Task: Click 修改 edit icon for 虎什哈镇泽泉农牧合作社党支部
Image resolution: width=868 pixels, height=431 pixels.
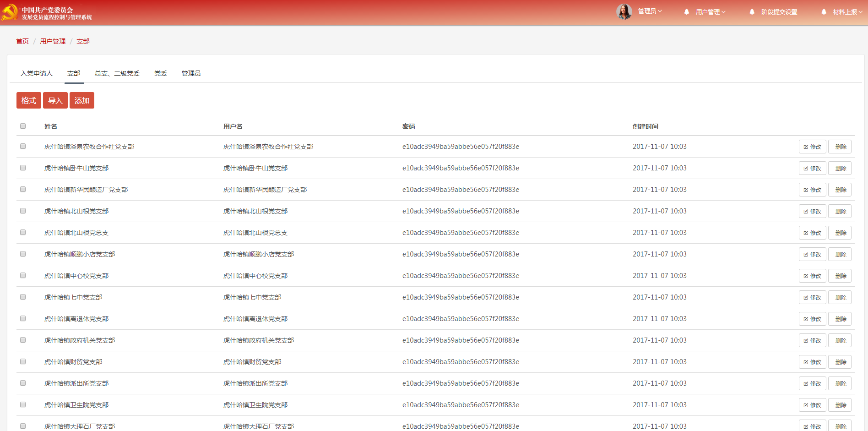Action: (806, 147)
